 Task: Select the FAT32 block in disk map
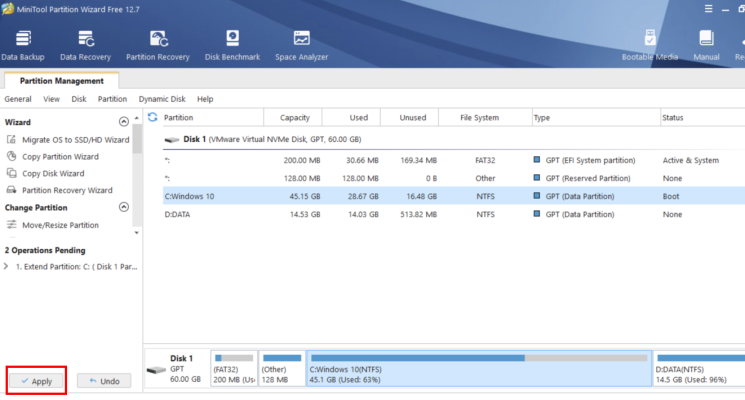234,369
